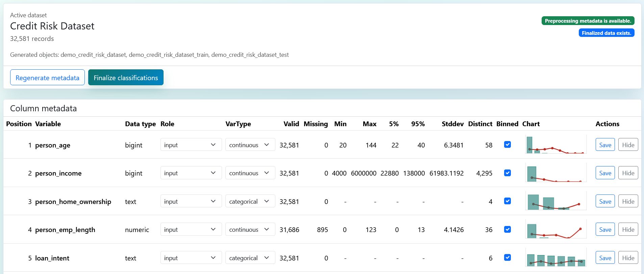644x274 pixels.
Task: Open VarType dropdown for person_home_ownership
Action: coord(250,201)
